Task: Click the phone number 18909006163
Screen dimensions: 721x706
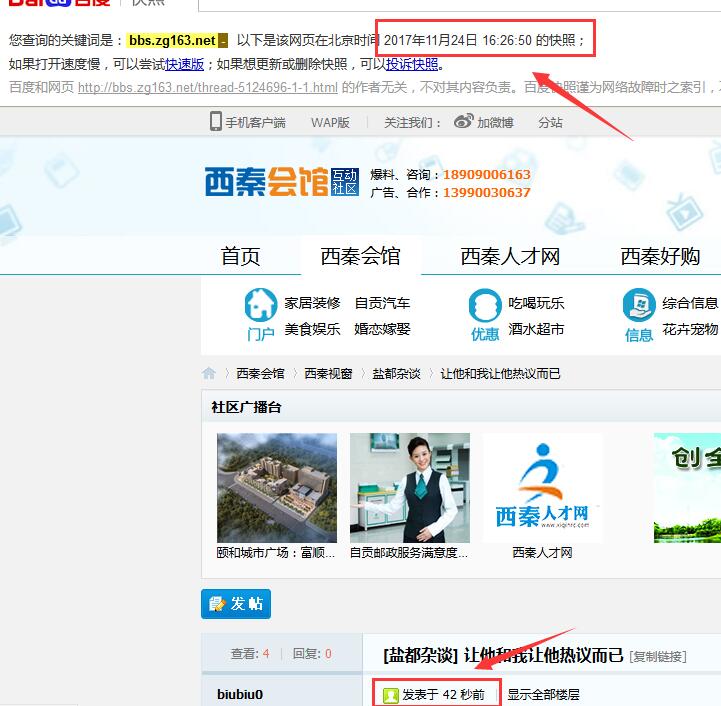Action: click(487, 174)
